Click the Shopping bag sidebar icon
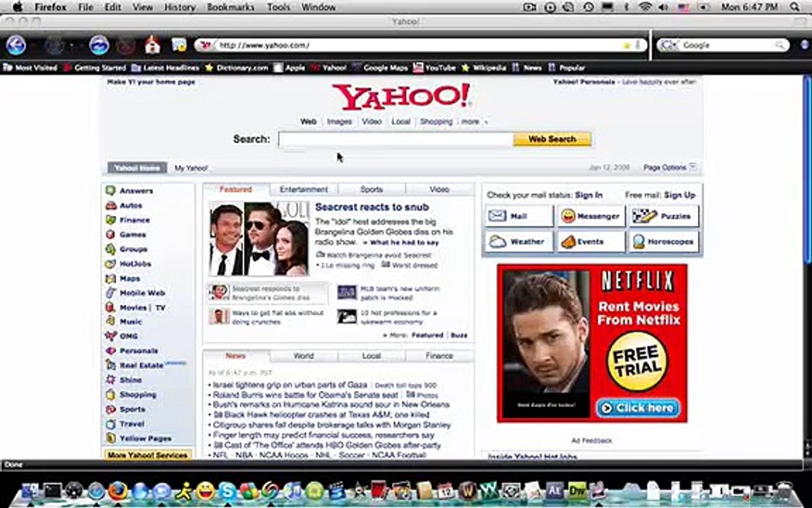The height and width of the screenshot is (508, 812). [110, 394]
